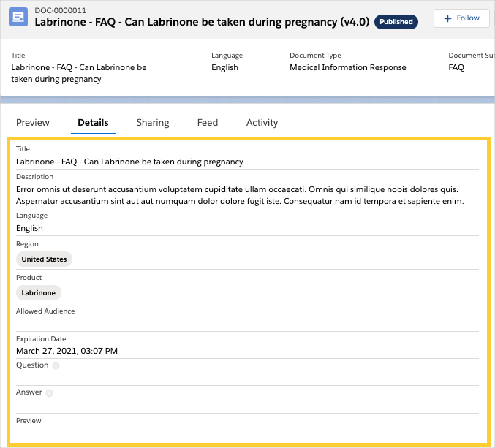Click the Title field value in Details
The height and width of the screenshot is (448, 495).
129,162
